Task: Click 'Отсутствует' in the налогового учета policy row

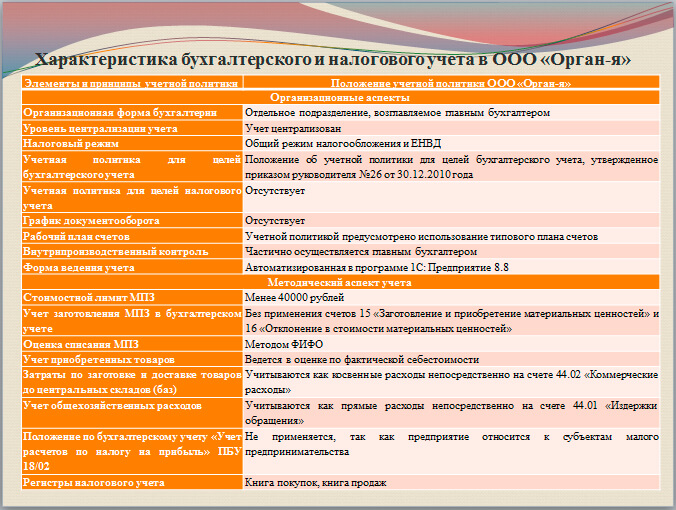Action: pos(275,191)
